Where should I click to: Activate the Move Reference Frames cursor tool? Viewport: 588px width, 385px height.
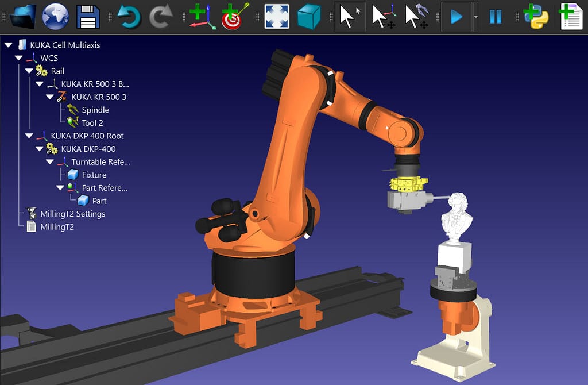point(384,16)
